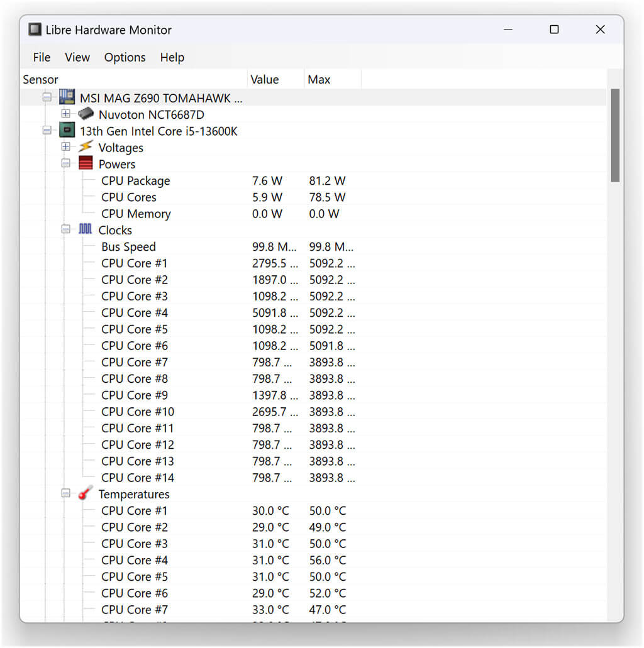Click the Temperatures thermometer icon

(x=84, y=494)
